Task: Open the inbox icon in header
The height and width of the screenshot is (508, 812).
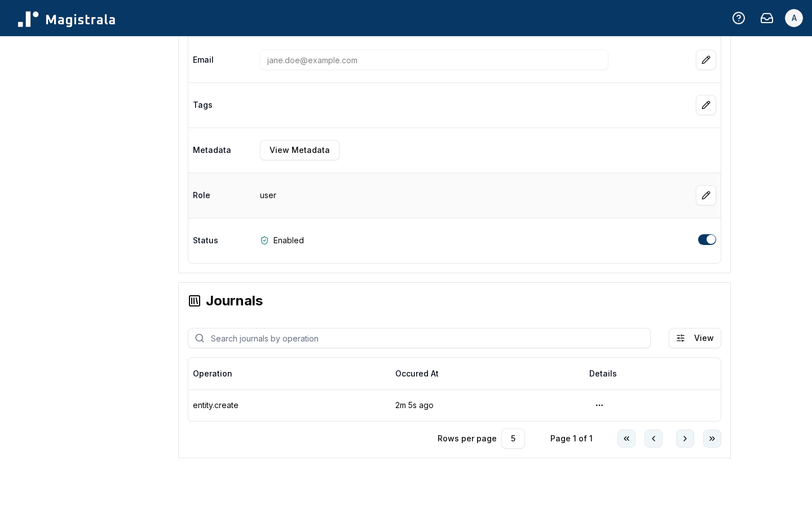Action: (767, 18)
